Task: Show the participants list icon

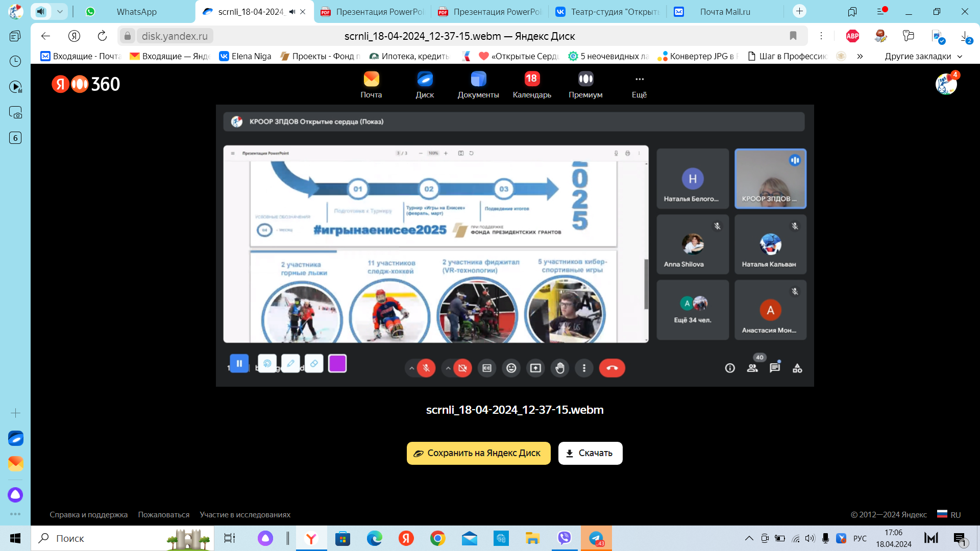Action: [752, 368]
